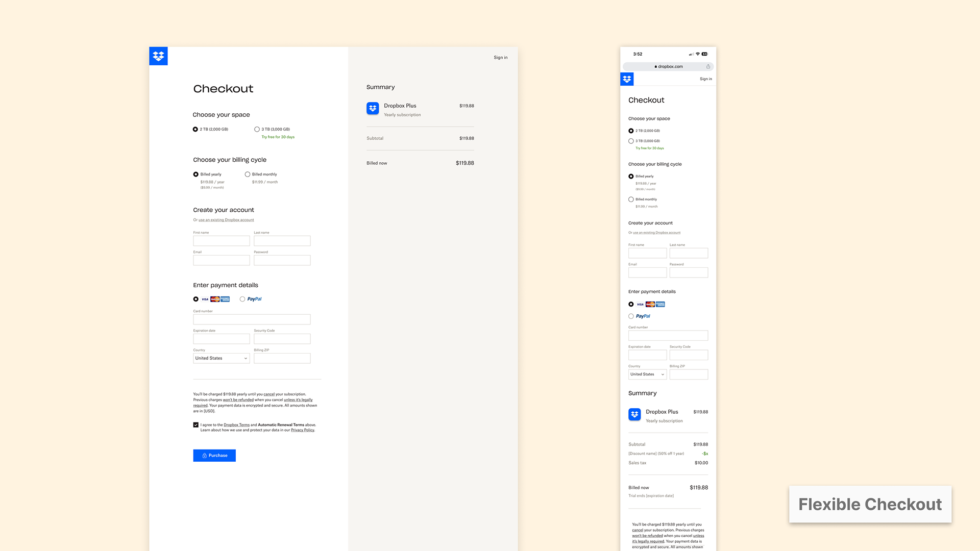Screen dimensions: 980x551
Task: Click the Dropbox logo in mobile header
Action: [x=627, y=79]
